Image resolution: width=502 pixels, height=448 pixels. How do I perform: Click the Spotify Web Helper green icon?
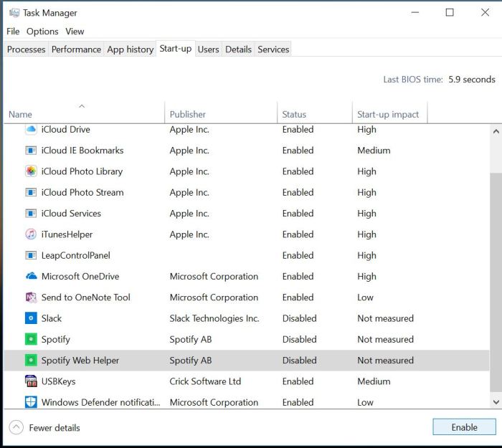pos(31,361)
